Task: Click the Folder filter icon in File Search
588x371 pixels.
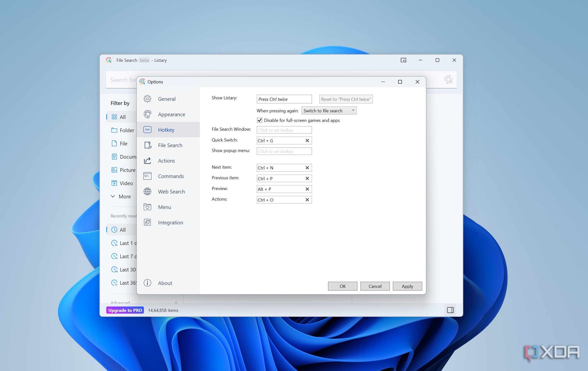Action: [x=114, y=130]
